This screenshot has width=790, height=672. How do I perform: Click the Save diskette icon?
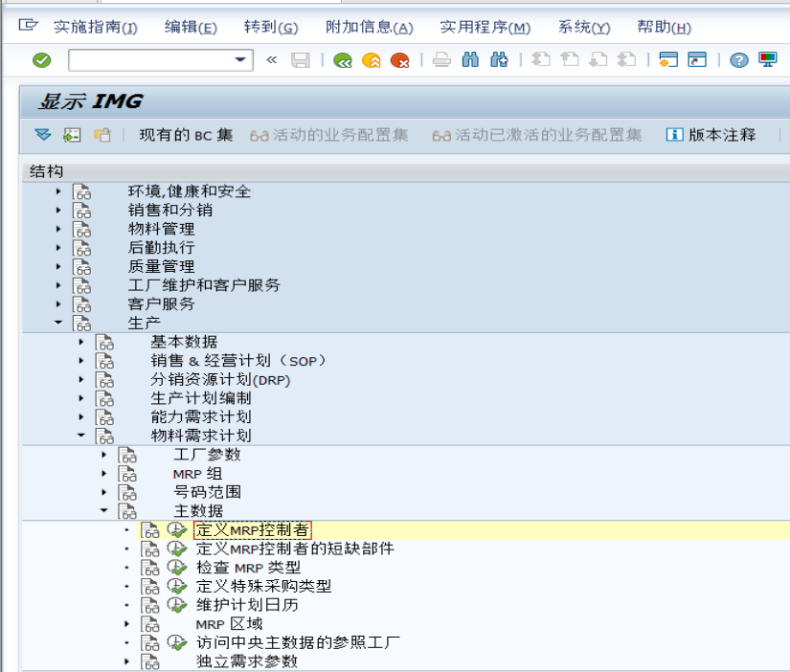point(301,60)
